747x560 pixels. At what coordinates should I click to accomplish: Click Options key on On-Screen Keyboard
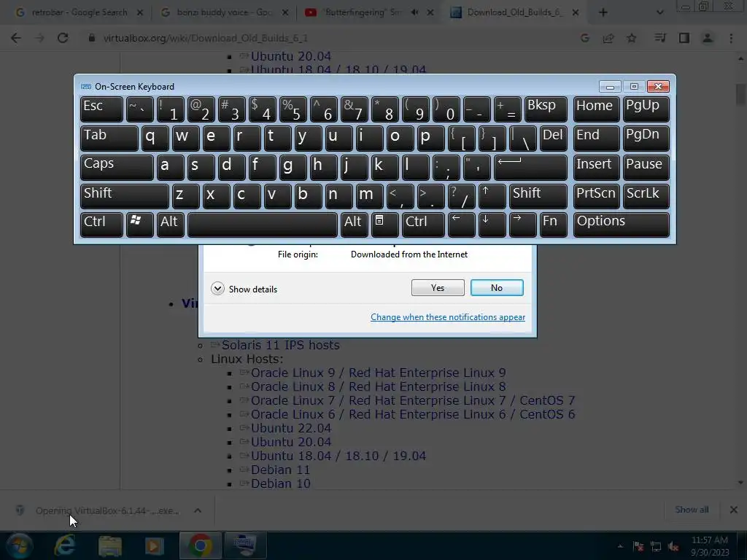tap(622, 225)
